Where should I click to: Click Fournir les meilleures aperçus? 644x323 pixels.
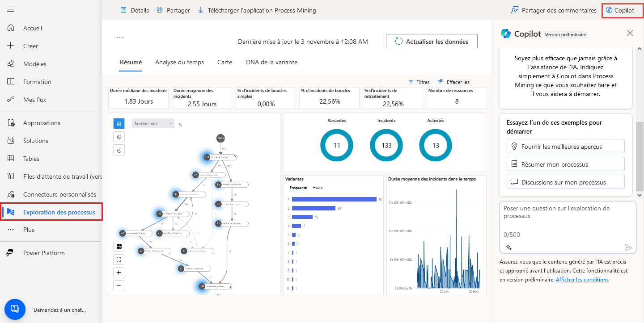tap(565, 146)
